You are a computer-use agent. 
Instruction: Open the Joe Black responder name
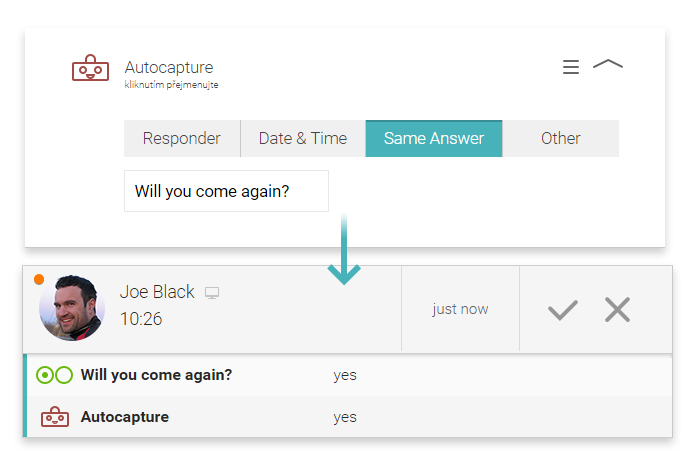157,292
